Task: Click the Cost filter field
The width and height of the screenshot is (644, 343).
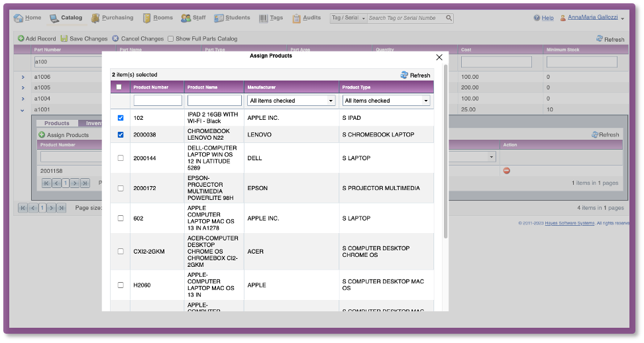Action: 496,62
